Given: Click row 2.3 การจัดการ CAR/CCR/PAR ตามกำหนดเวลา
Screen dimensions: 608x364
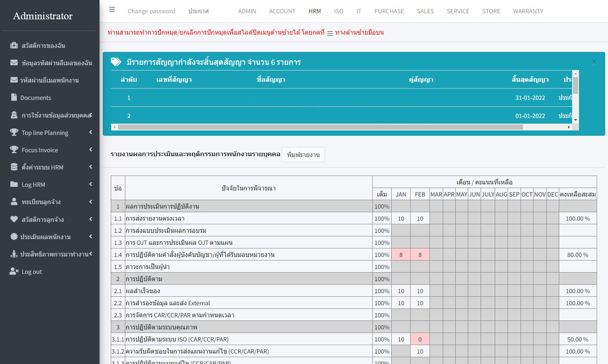Looking at the screenshot, I should [354, 315].
